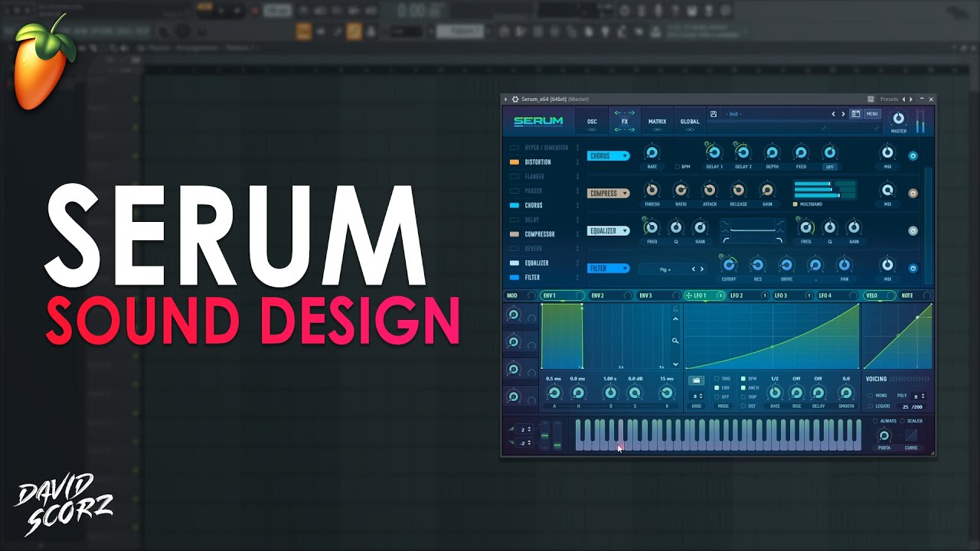Open the Serum MENU button
Viewport: 980px width, 551px height.
(872, 114)
